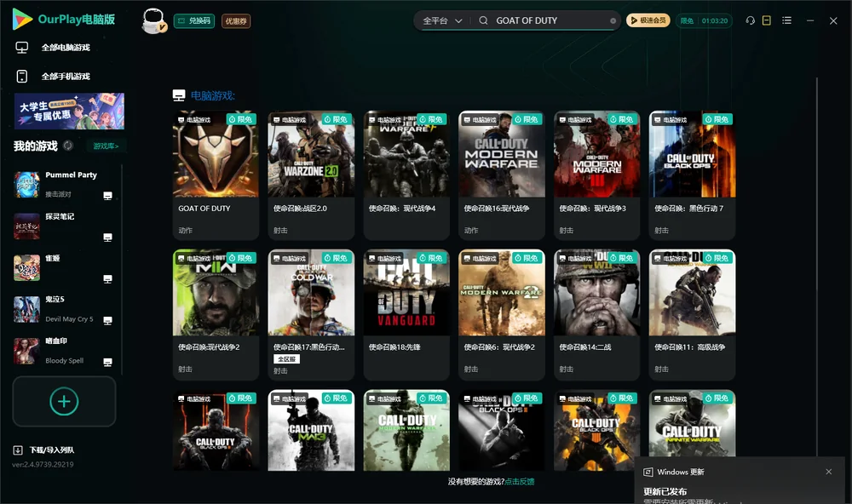Open the 使命召唤18:先锋 game card
852x504 pixels.
coord(406,315)
